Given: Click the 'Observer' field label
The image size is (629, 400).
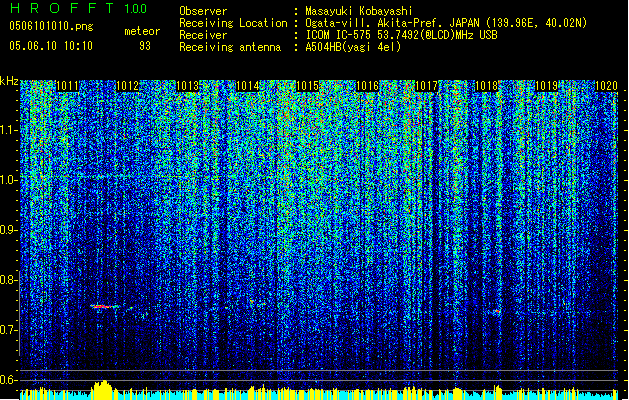Looking at the screenshot, I should 203,11.
